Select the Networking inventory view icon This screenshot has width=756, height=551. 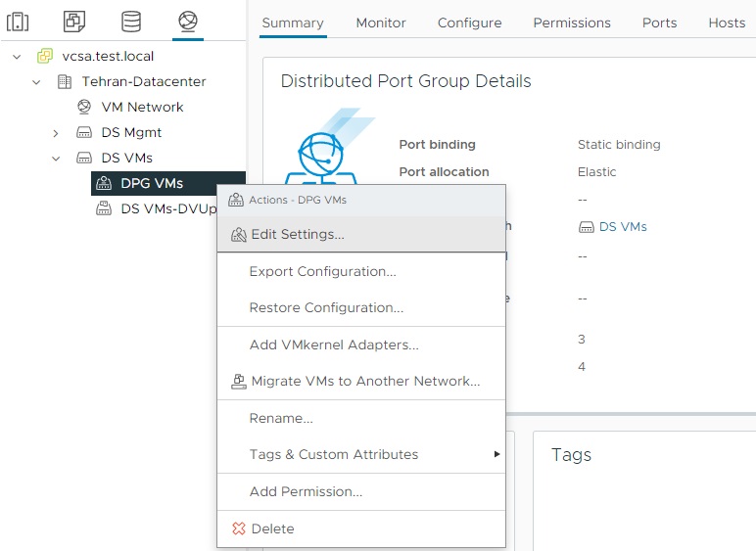(x=187, y=21)
